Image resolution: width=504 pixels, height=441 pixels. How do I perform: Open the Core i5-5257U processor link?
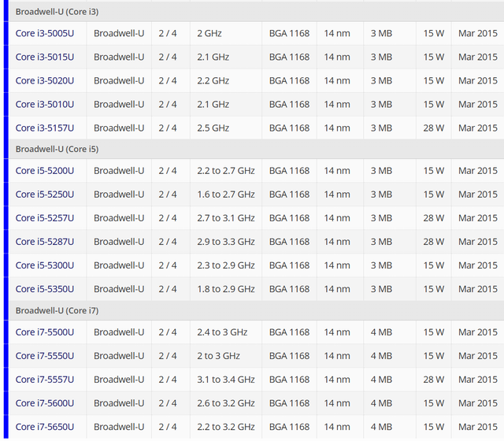(45, 218)
